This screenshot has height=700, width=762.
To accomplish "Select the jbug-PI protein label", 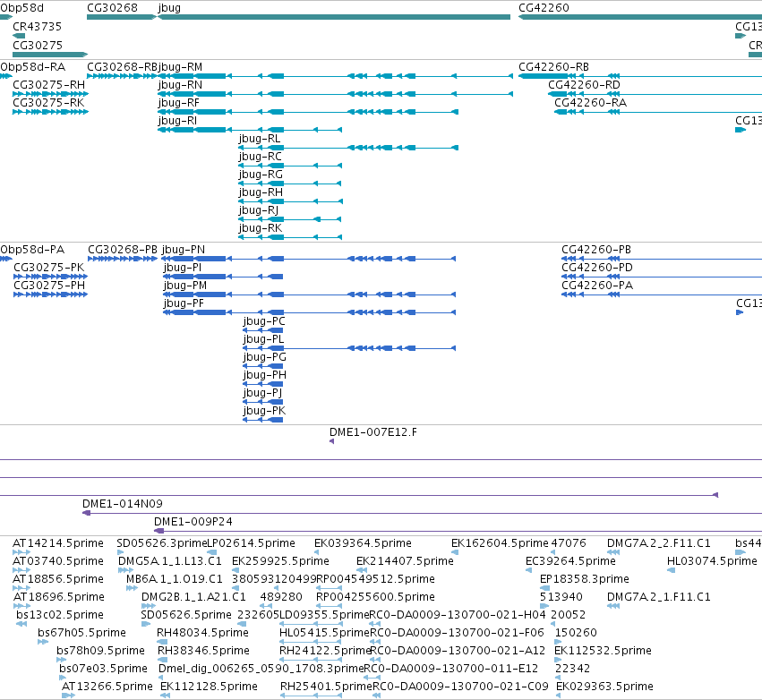I will point(183,268).
